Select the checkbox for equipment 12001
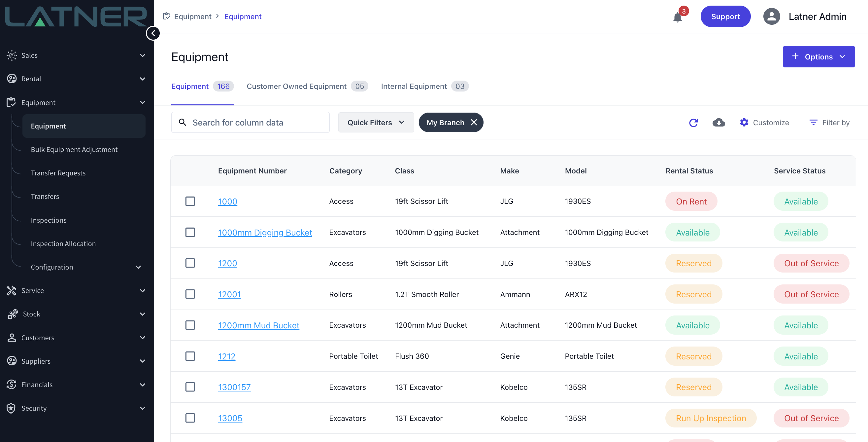Image resolution: width=868 pixels, height=442 pixels. click(x=190, y=294)
